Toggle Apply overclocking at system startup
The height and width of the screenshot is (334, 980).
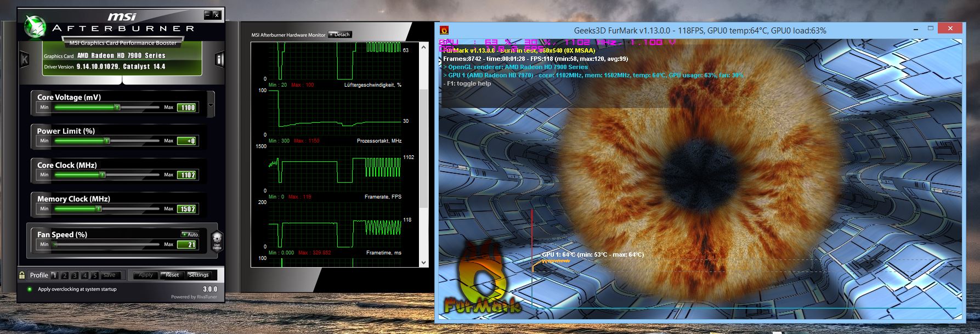tap(29, 289)
